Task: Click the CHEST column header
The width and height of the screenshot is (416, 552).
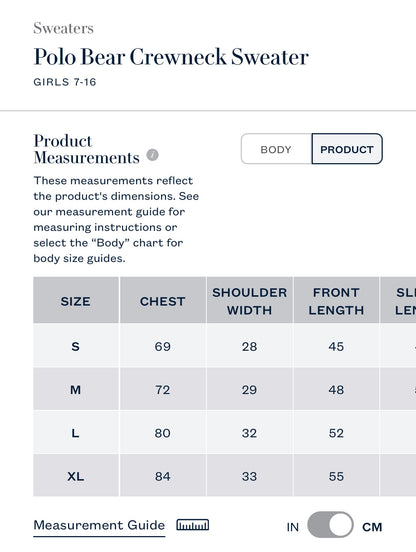Action: pos(163,301)
